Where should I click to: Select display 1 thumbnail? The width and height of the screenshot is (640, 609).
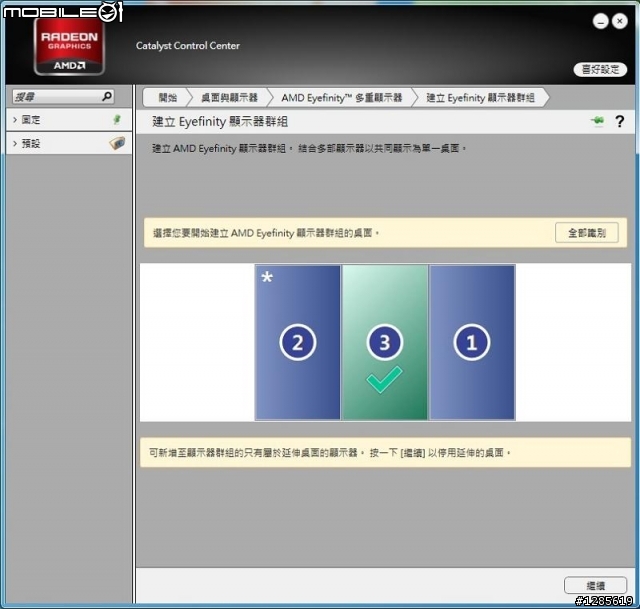472,342
